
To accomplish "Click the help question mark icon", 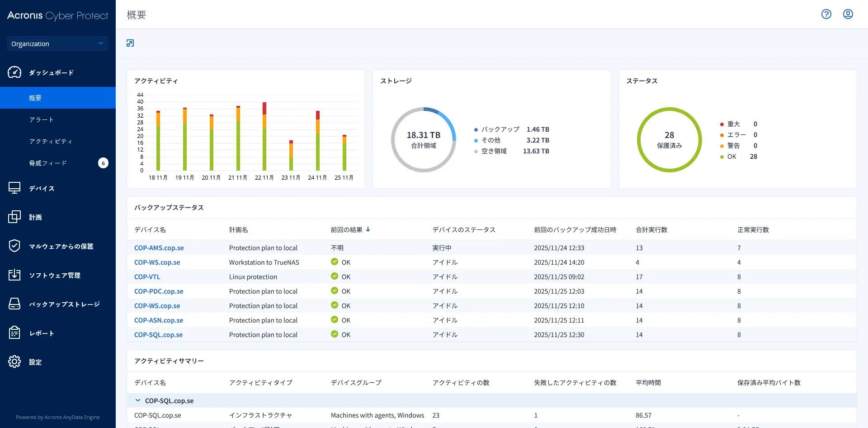I will (x=826, y=14).
